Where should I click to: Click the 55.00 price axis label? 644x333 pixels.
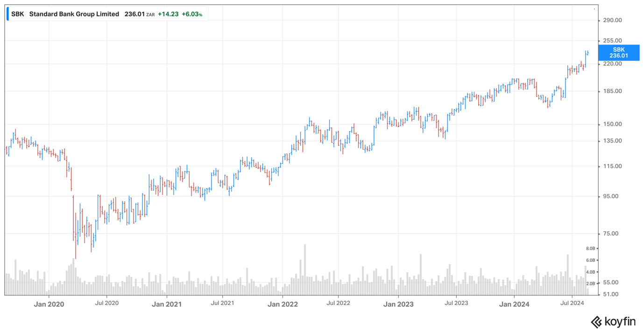pos(610,282)
